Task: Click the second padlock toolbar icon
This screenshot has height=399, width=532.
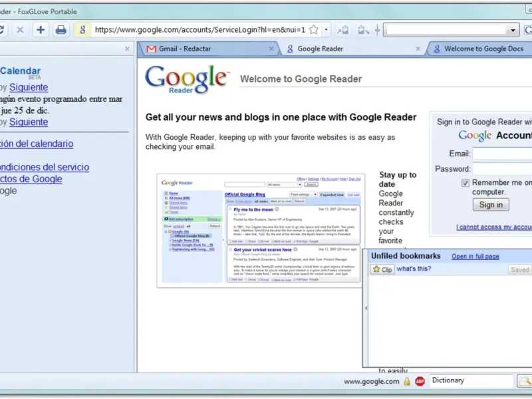Action: tap(363, 30)
